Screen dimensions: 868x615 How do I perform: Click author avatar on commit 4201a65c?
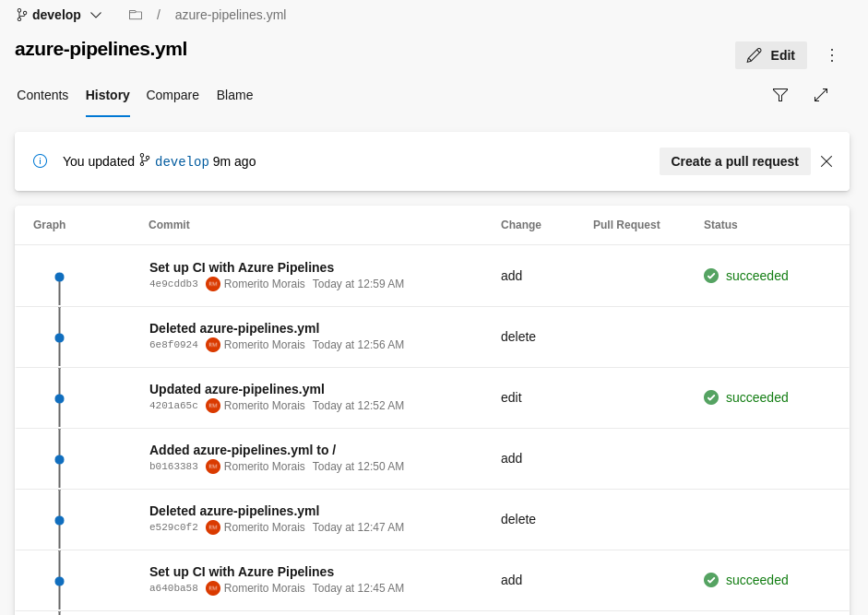[213, 406]
